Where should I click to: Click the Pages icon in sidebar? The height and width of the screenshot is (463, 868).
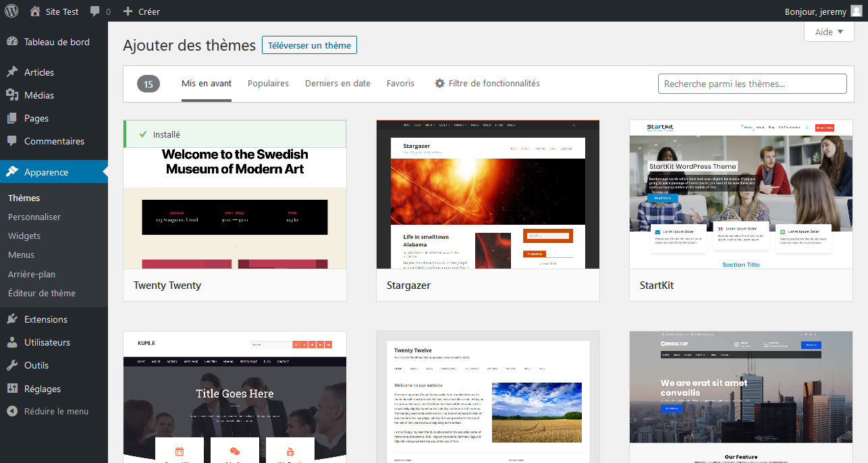point(12,118)
